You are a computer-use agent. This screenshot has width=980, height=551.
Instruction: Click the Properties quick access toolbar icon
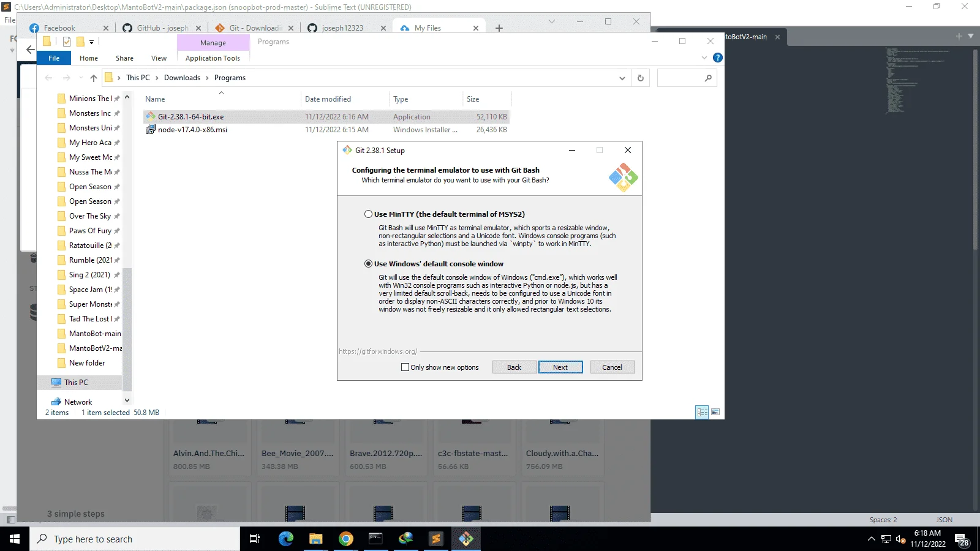[67, 42]
